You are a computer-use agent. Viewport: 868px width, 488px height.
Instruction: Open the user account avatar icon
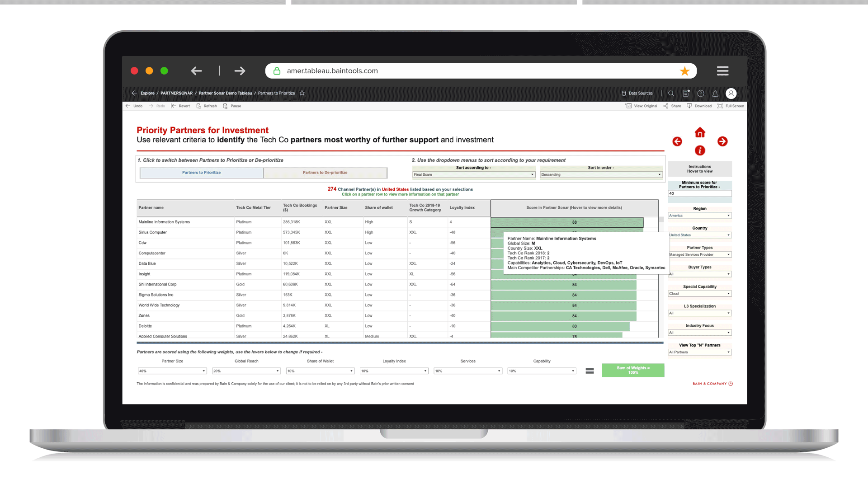tap(731, 93)
